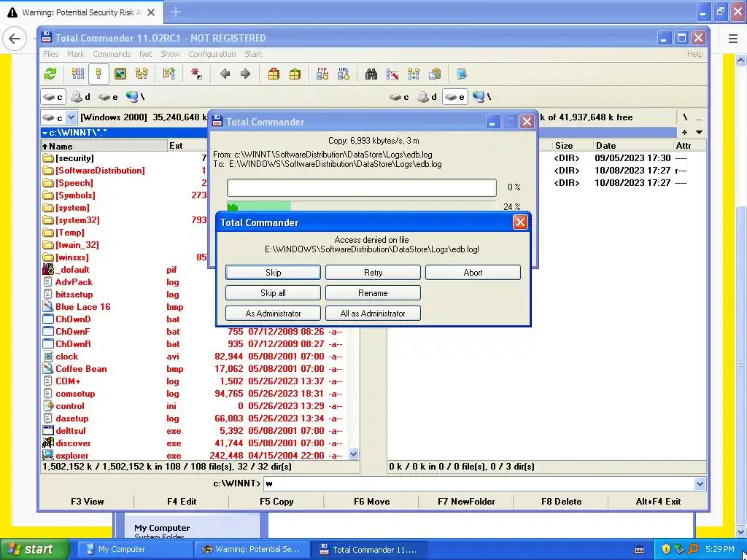Select drive e in left panel drive bar
This screenshot has width=747, height=560.
tap(108, 97)
